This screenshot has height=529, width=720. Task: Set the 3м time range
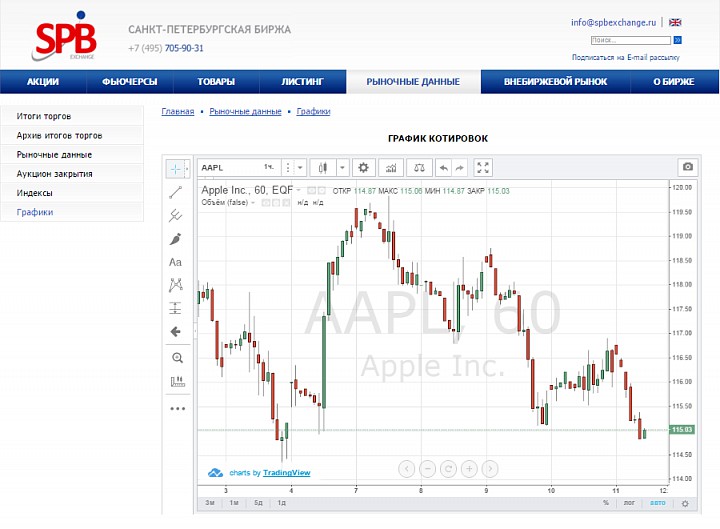pyautogui.click(x=210, y=503)
